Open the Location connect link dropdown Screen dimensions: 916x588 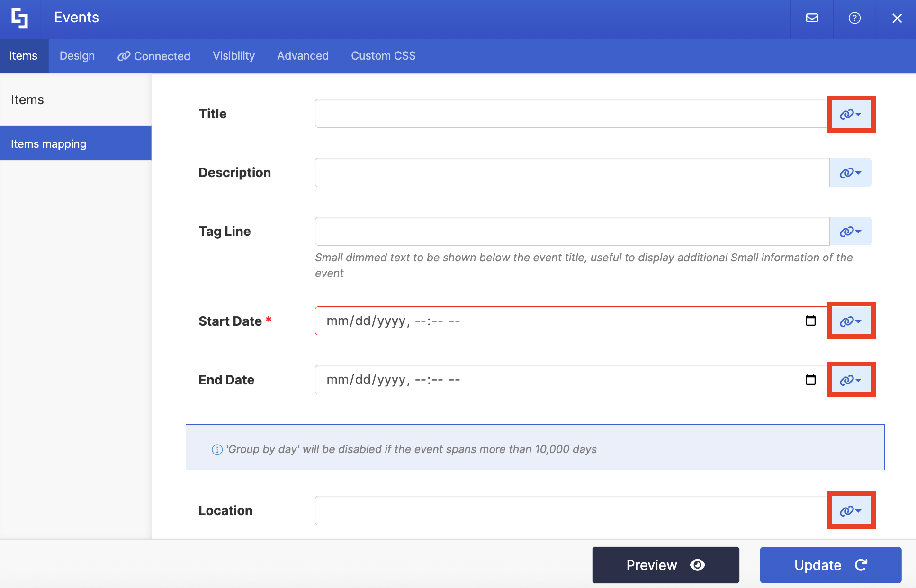851,510
